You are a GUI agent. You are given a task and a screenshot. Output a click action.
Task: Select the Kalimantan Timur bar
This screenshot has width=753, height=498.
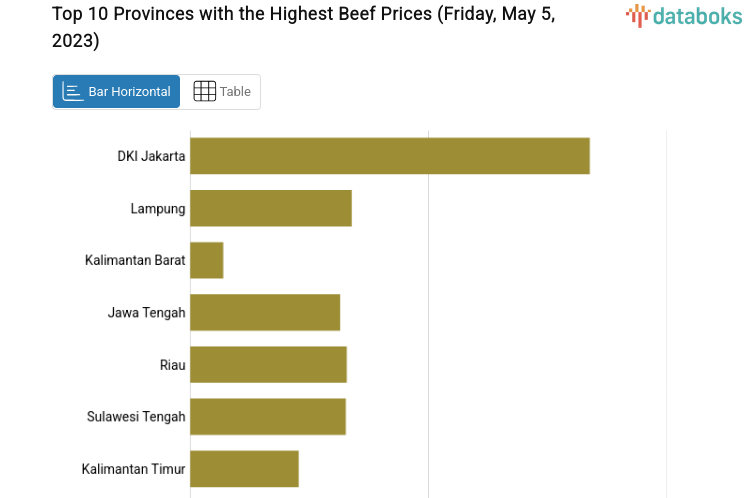tap(244, 468)
